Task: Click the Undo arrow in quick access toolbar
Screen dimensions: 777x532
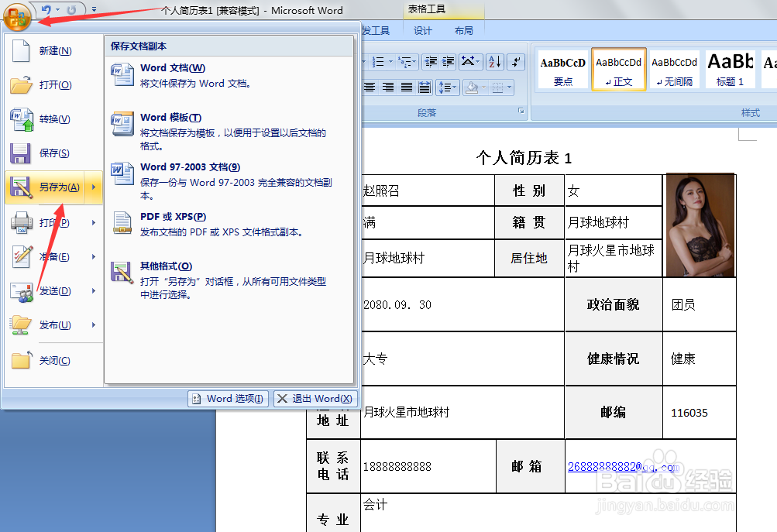Action: 46,9
